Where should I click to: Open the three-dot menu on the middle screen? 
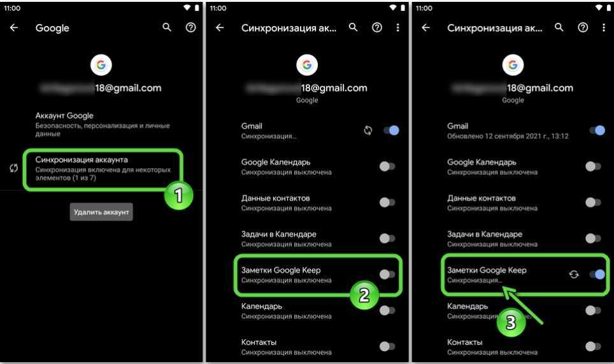(398, 27)
